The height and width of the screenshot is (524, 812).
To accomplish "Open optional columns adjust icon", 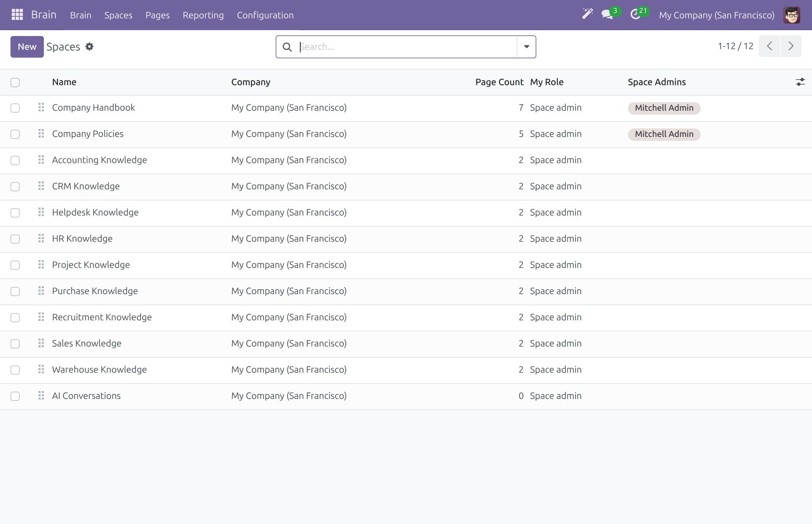I will pyautogui.click(x=800, y=82).
